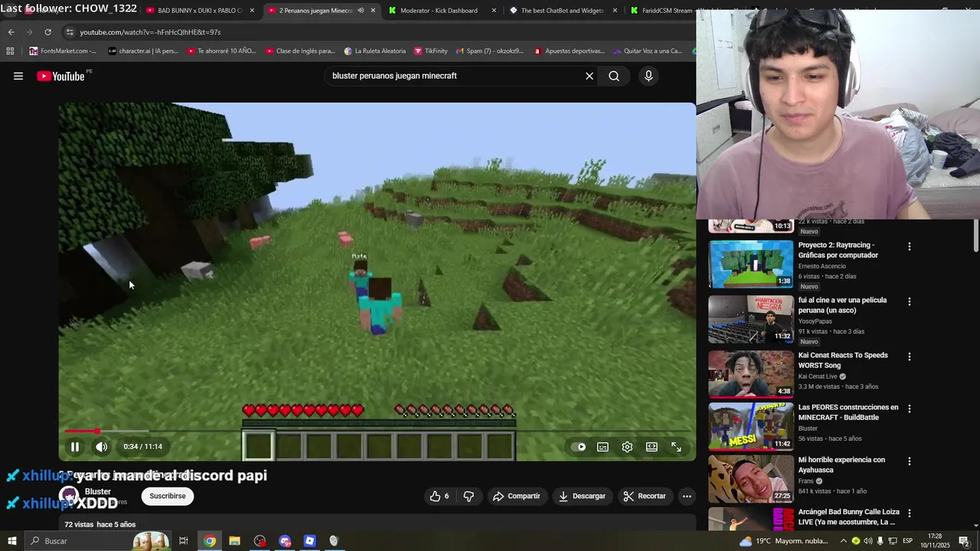This screenshot has height=551, width=980.
Task: Start voice search with the microphone
Action: click(648, 76)
